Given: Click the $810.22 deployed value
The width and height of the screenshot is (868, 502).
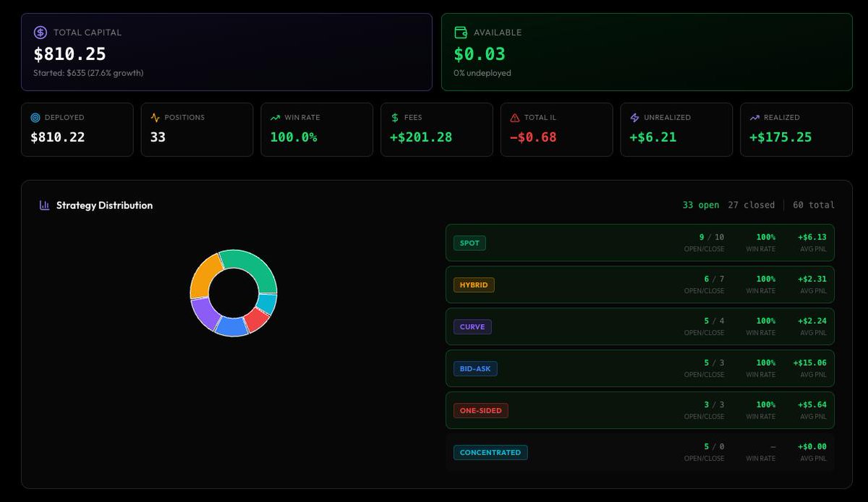Looking at the screenshot, I should [58, 137].
